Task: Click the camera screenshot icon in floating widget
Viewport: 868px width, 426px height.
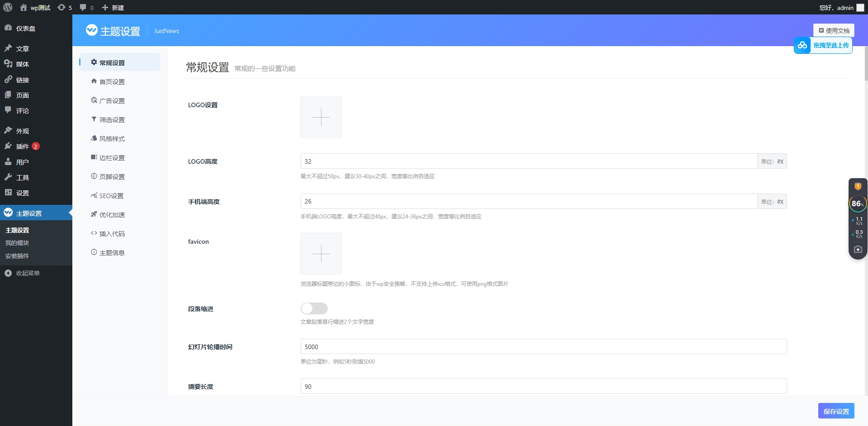Action: pos(858,249)
